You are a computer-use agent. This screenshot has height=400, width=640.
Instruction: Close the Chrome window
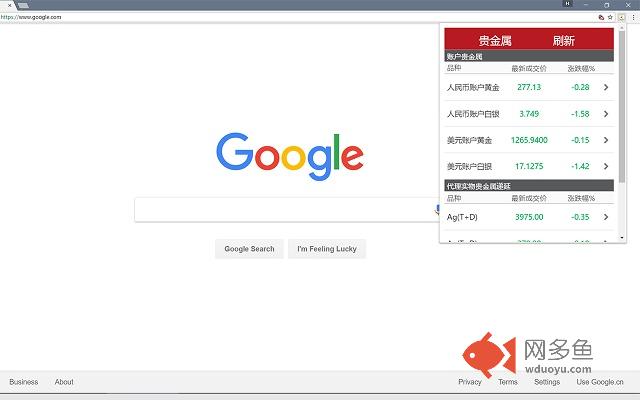tap(628, 5)
